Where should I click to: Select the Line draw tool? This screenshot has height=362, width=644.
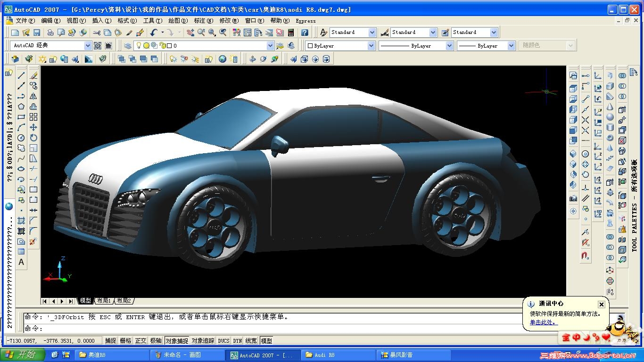pyautogui.click(x=21, y=75)
